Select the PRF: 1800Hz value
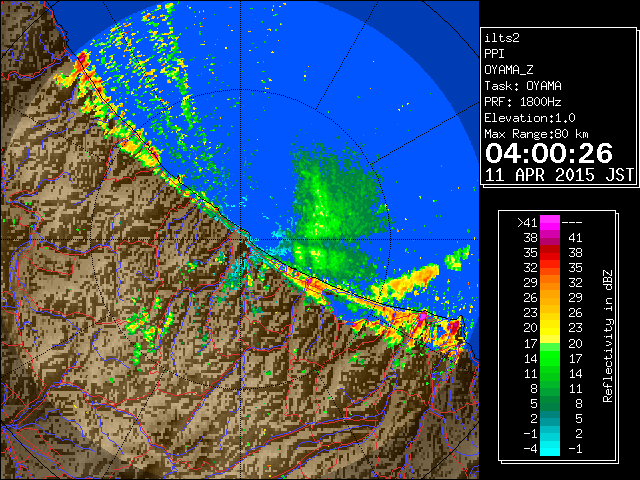 point(523,102)
